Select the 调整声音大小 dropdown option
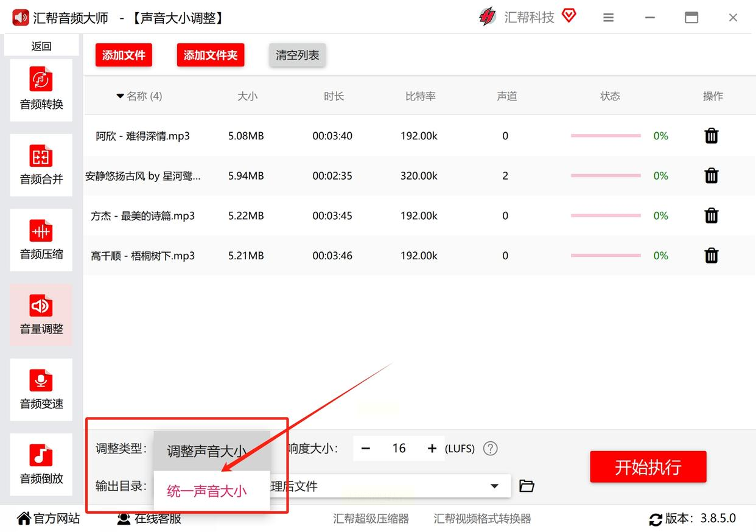 (x=207, y=451)
